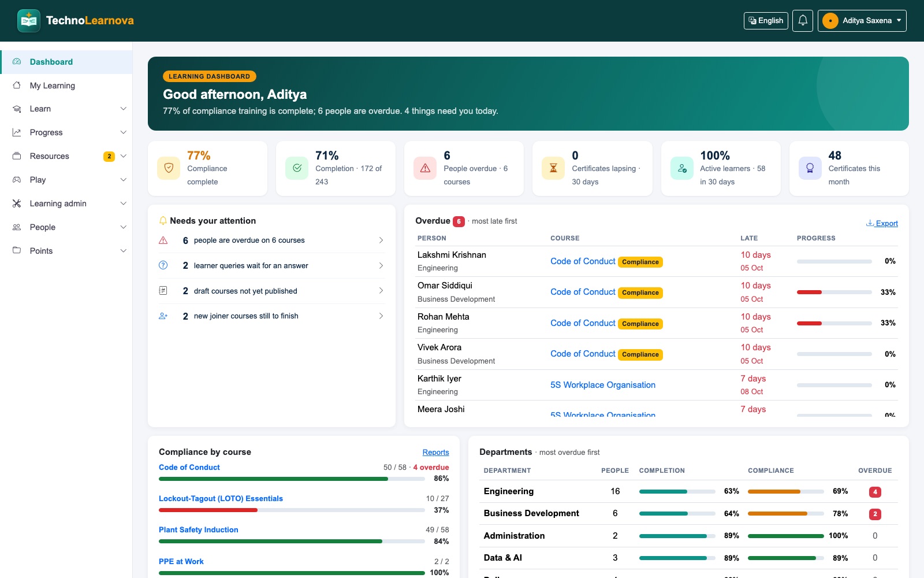The image size is (924, 578).
Task: Open 'draft courses not yet published' row
Action: [271, 291]
